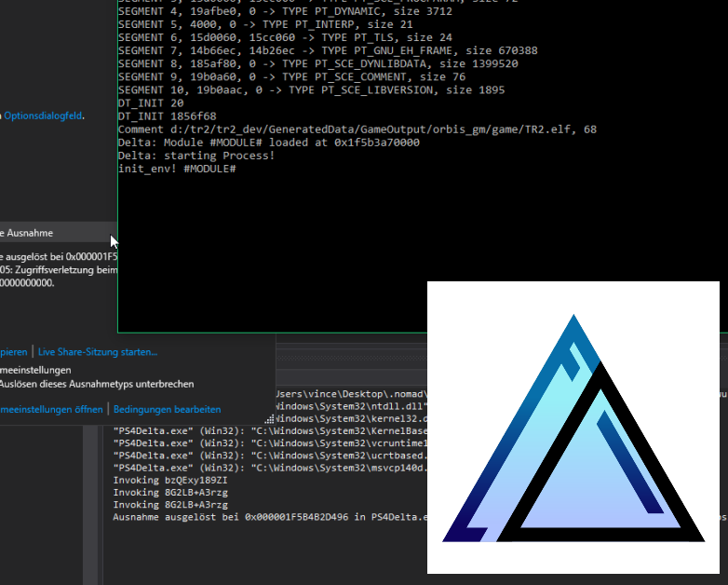728x585 pixels.
Task: Click console line 'SEGMENT 8' PT_SCE_DYNLIBDATA
Action: click(x=318, y=63)
